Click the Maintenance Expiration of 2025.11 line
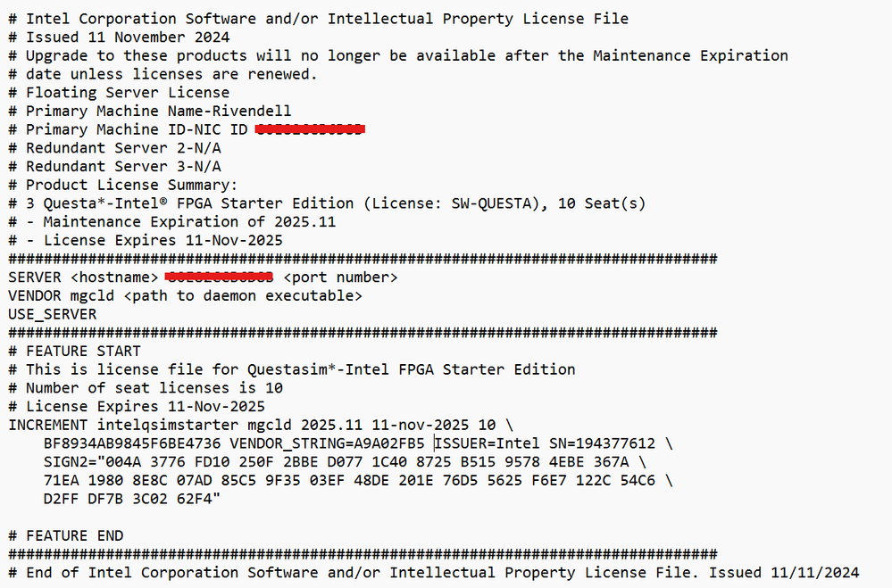Image resolution: width=892 pixels, height=588 pixels. tap(180, 221)
